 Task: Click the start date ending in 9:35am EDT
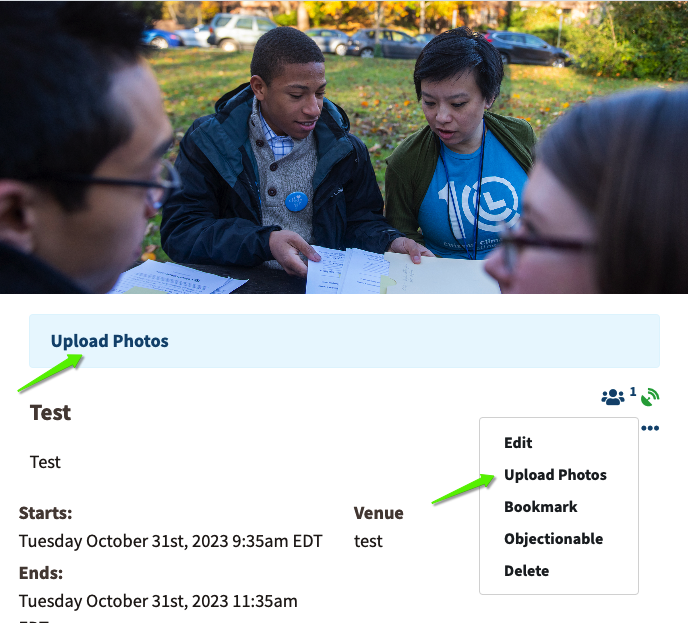tap(170, 541)
